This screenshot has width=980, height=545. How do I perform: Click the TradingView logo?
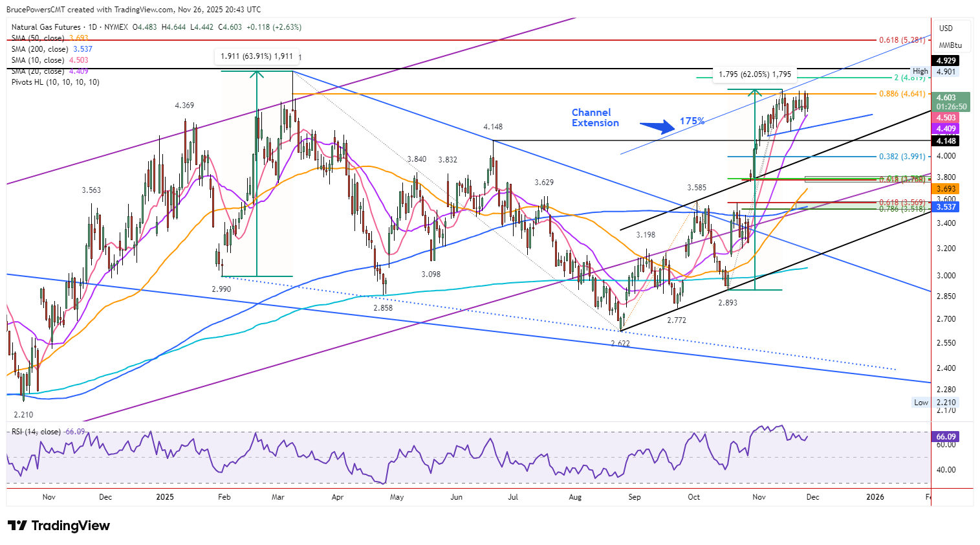pos(59,526)
